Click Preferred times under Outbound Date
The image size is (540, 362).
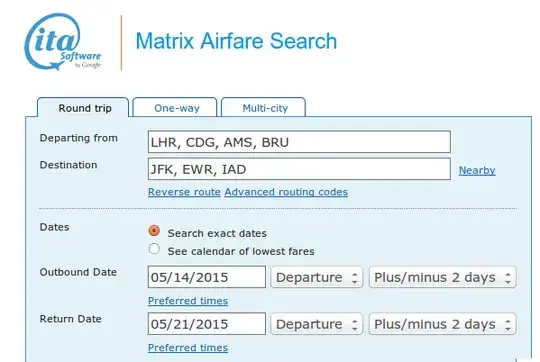click(x=188, y=301)
